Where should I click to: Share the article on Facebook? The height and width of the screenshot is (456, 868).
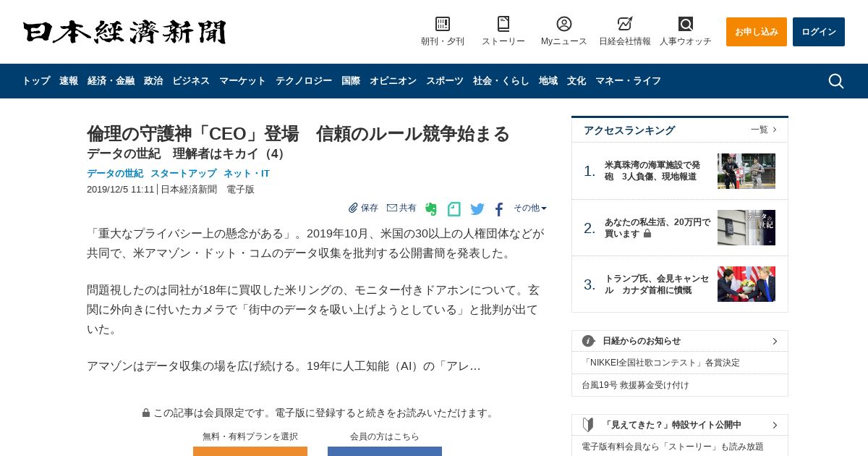tap(499, 209)
